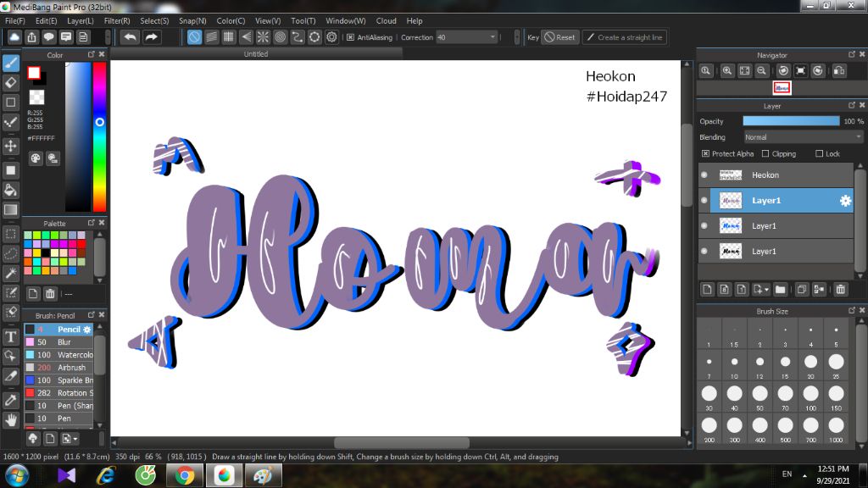Select the Brush tool in left toolbar

[x=10, y=63]
